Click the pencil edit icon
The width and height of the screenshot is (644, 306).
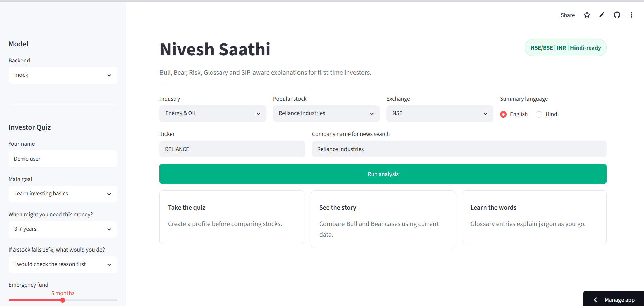602,15
